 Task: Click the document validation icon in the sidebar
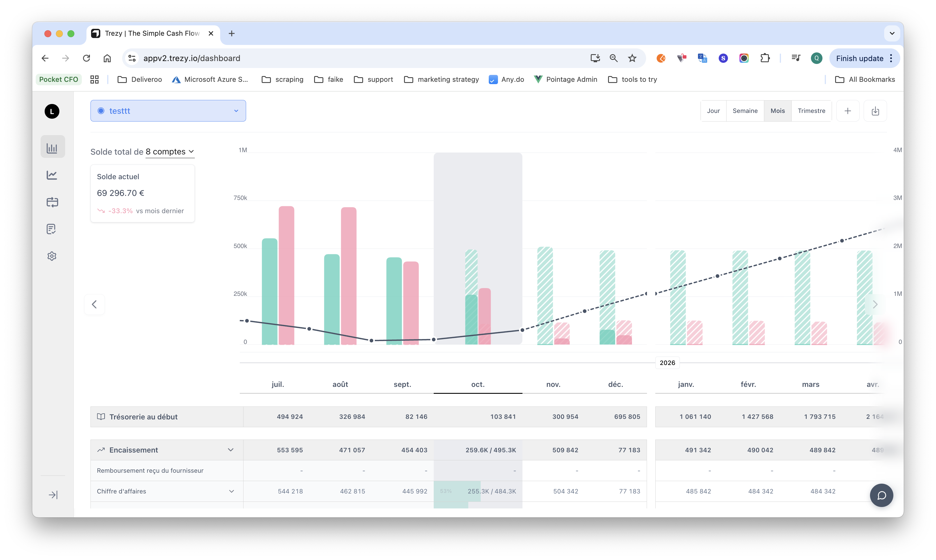coord(52,229)
